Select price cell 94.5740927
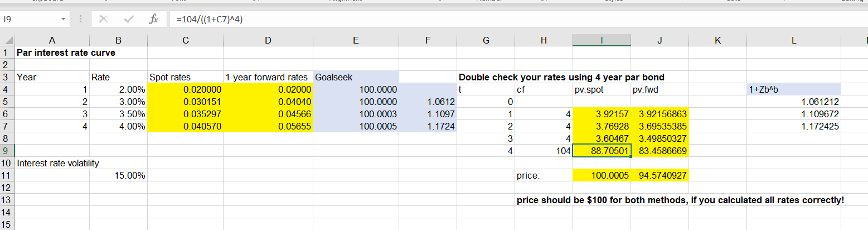The image size is (868, 230). [x=660, y=175]
